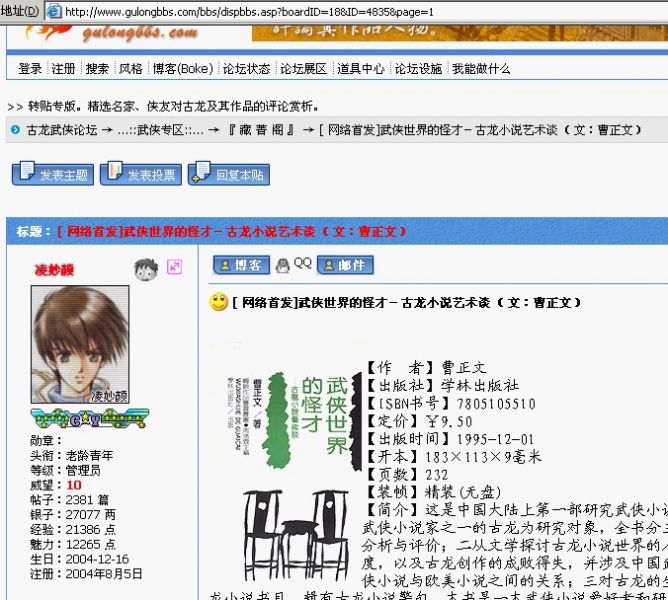Viewport: 668px width, 600px height.
Task: Click the QQ contact icon
Action: pyautogui.click(x=295, y=265)
